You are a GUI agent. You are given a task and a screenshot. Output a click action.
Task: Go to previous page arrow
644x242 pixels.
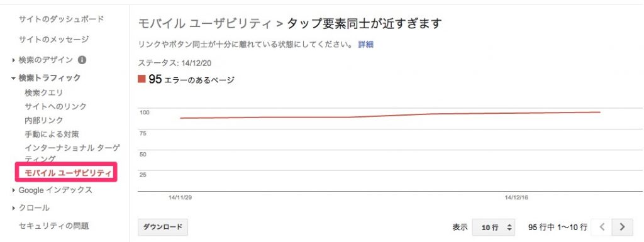click(602, 227)
